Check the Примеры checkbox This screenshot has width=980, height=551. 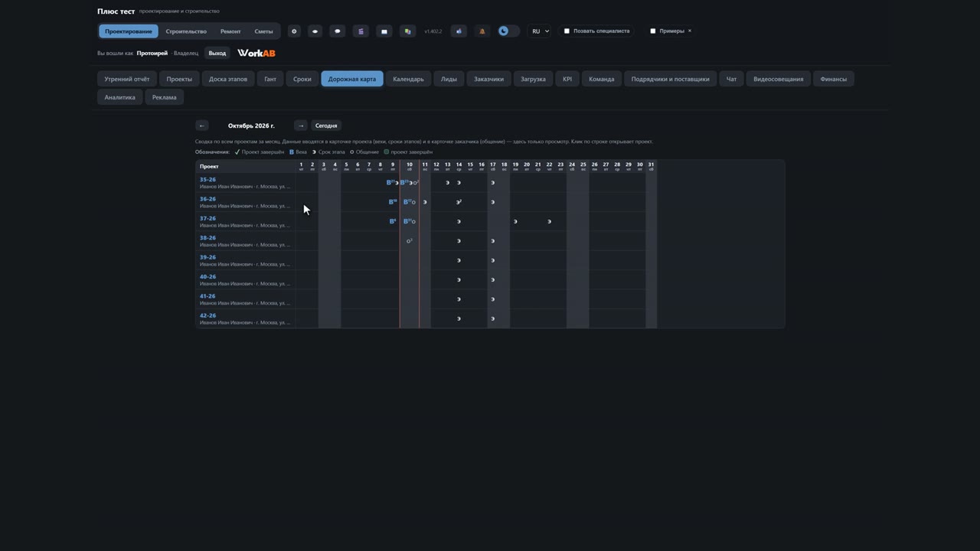point(652,31)
